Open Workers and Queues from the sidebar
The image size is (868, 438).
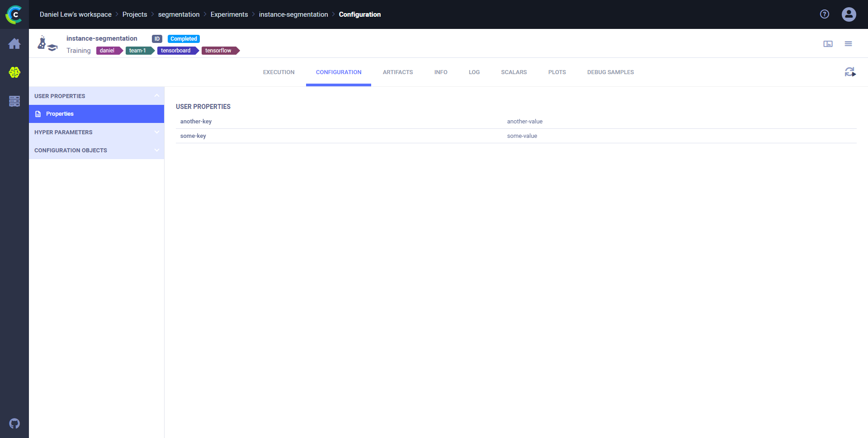click(14, 101)
